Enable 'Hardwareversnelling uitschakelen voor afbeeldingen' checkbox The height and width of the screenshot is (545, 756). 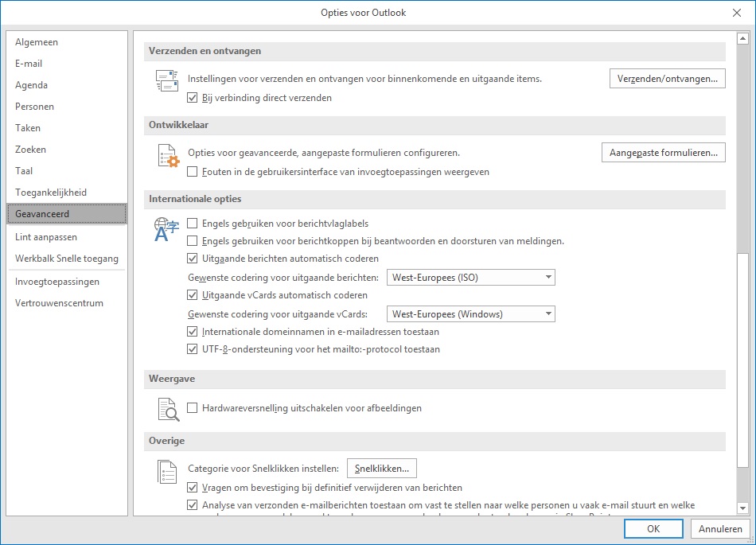193,408
